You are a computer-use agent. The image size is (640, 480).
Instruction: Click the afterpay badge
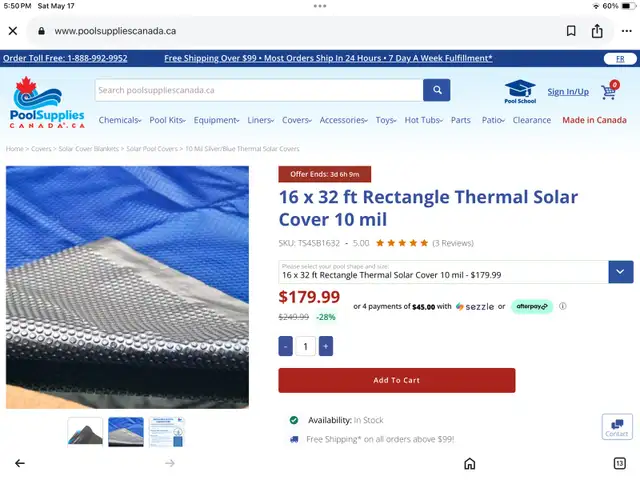coord(532,307)
